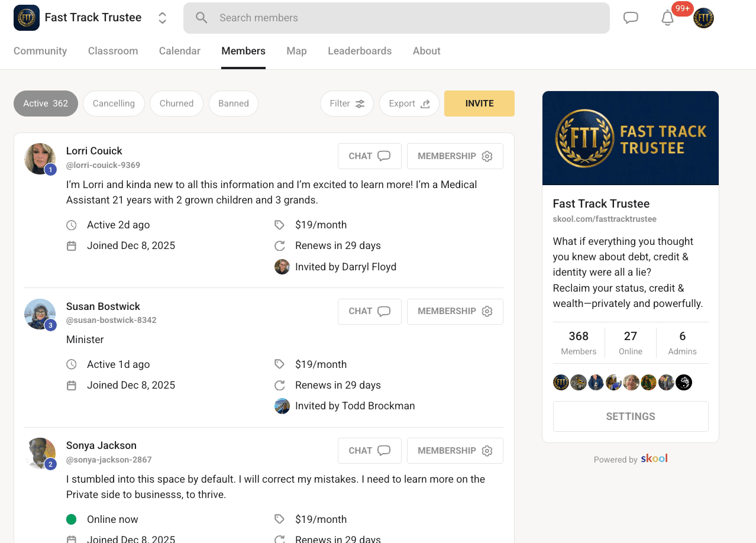This screenshot has height=543, width=756.
Task: Open Membership settings for Susan Bostwick
Action: point(454,311)
